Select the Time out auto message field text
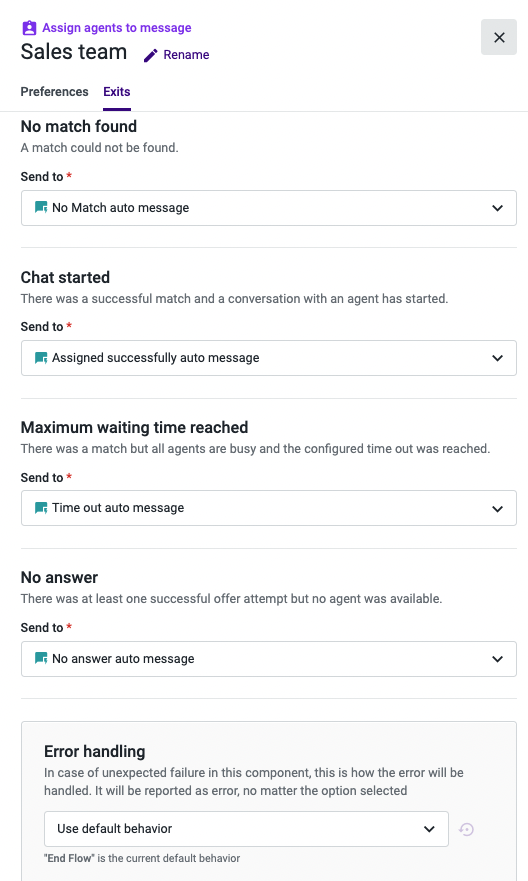This screenshot has width=528, height=881. (118, 508)
